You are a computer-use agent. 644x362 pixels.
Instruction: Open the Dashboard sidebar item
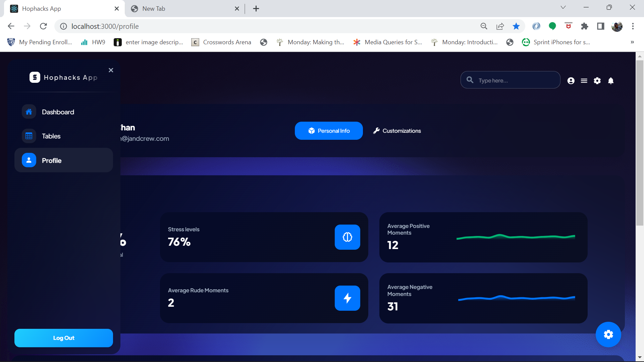click(x=58, y=112)
